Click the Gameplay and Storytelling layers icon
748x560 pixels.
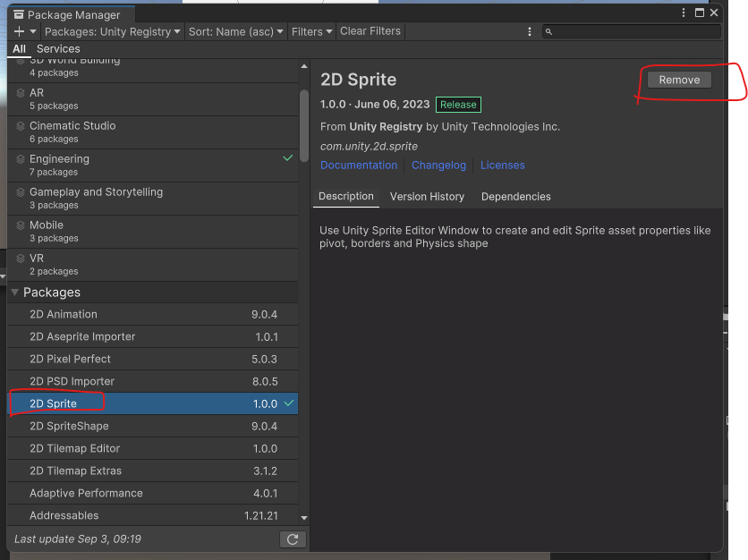click(21, 191)
